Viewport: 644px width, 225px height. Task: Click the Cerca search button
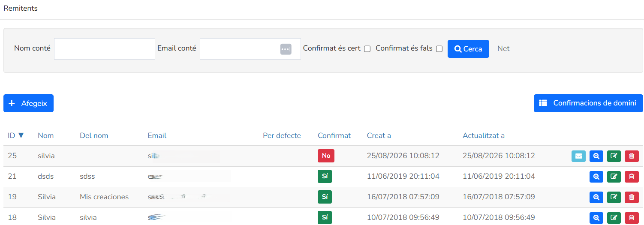click(x=468, y=49)
